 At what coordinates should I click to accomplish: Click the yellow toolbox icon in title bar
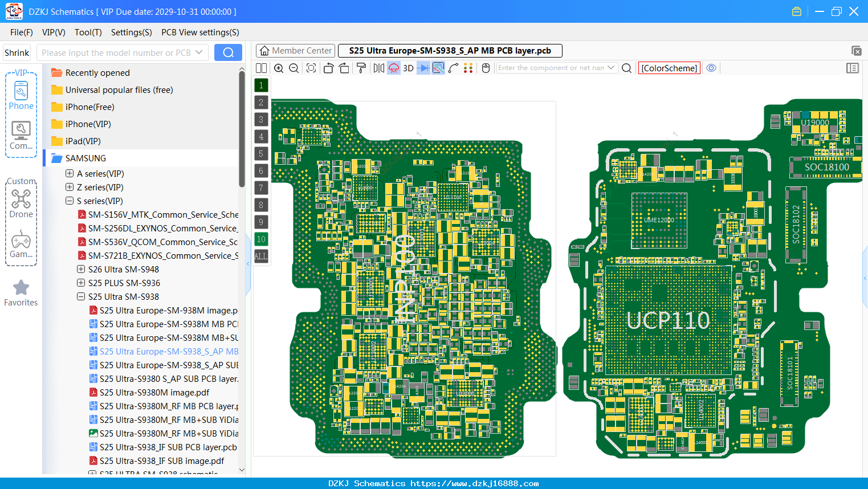coord(797,11)
